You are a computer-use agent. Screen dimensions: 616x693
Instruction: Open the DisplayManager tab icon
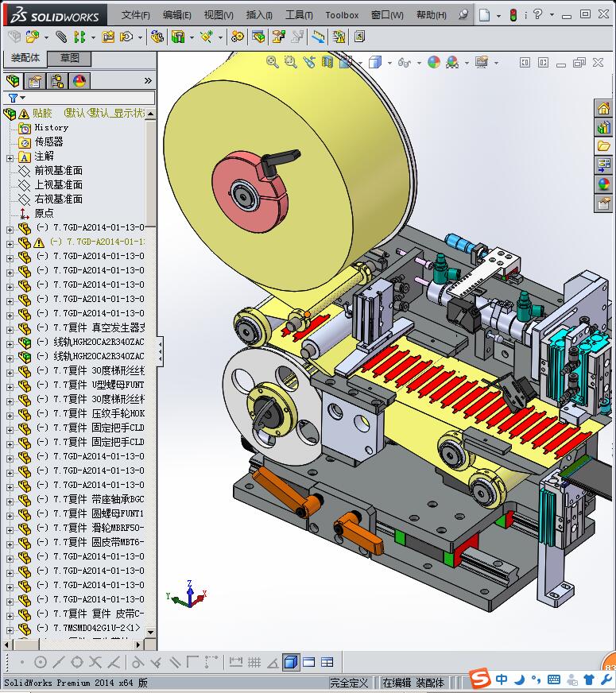coord(79,81)
